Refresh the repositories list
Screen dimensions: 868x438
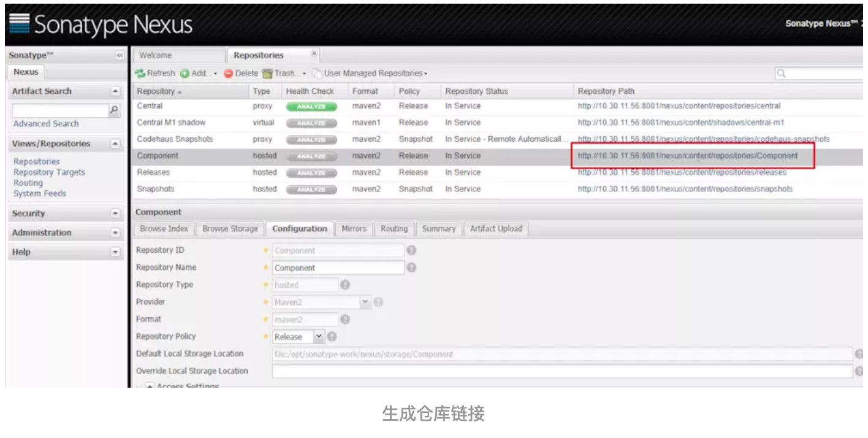click(155, 73)
